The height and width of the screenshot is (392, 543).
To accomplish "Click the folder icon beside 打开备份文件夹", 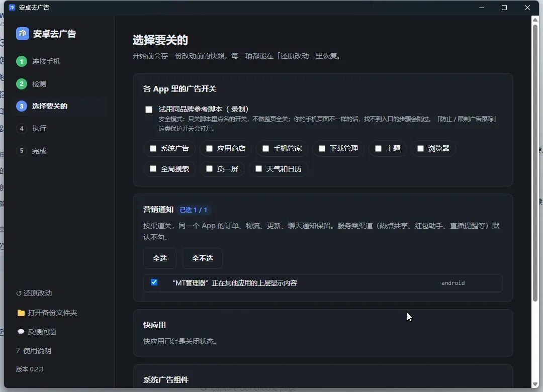I will (21, 313).
